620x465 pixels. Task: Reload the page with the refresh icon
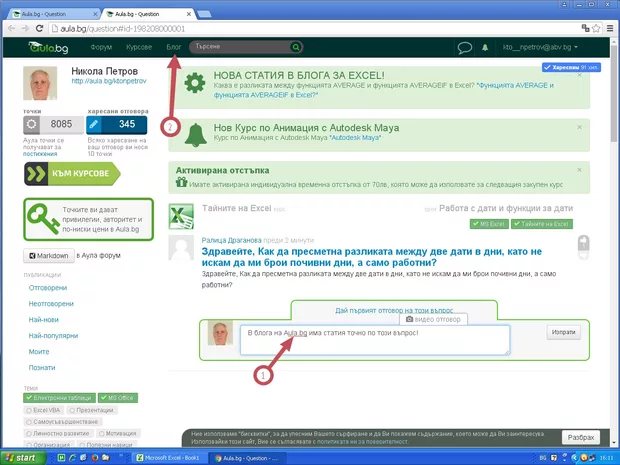tap(39, 28)
